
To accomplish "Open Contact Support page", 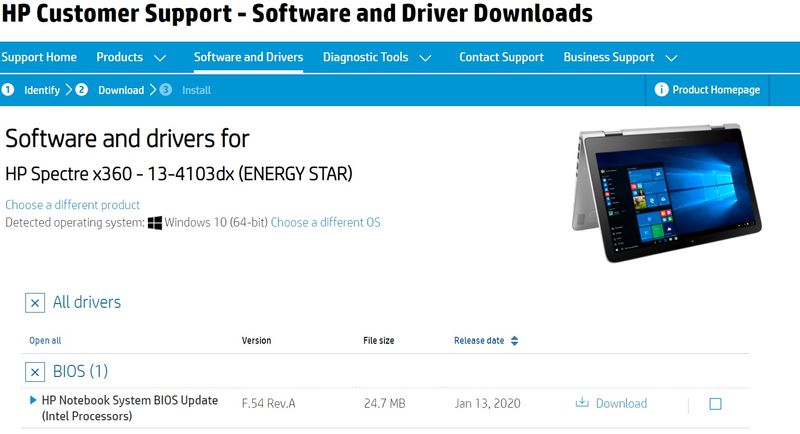I will [x=502, y=57].
